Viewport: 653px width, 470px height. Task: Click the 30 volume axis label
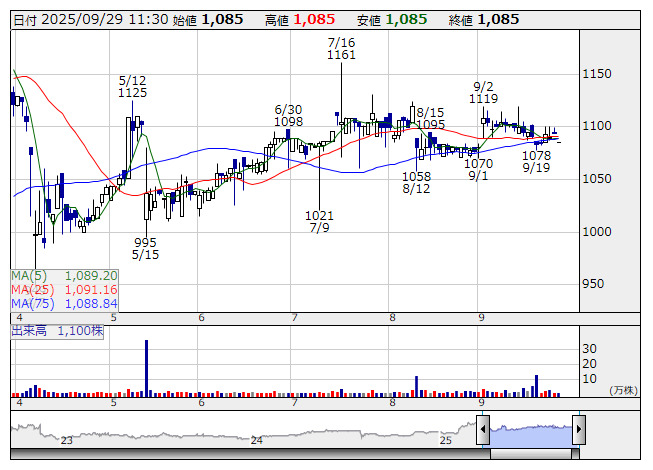click(589, 349)
